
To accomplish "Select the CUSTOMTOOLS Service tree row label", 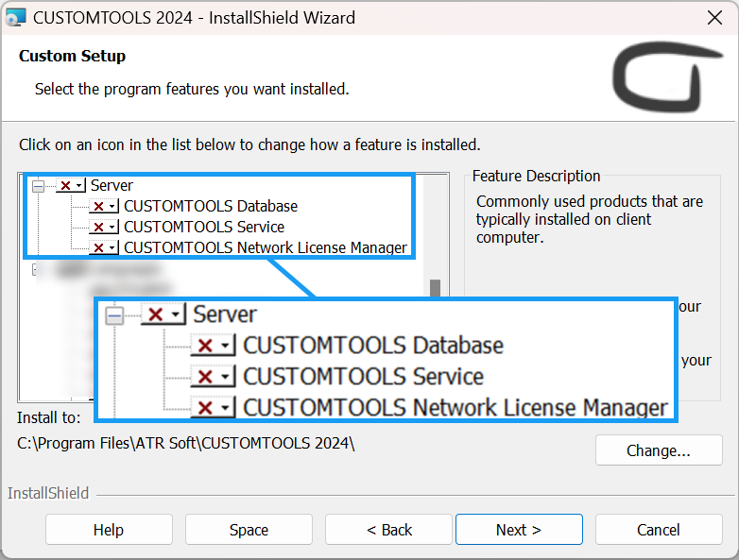I will [x=204, y=227].
